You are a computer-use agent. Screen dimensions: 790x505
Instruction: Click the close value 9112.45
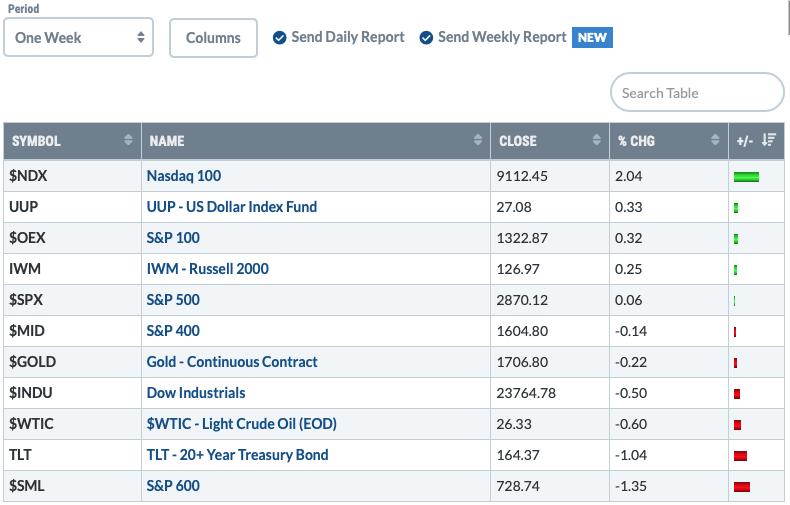point(522,176)
